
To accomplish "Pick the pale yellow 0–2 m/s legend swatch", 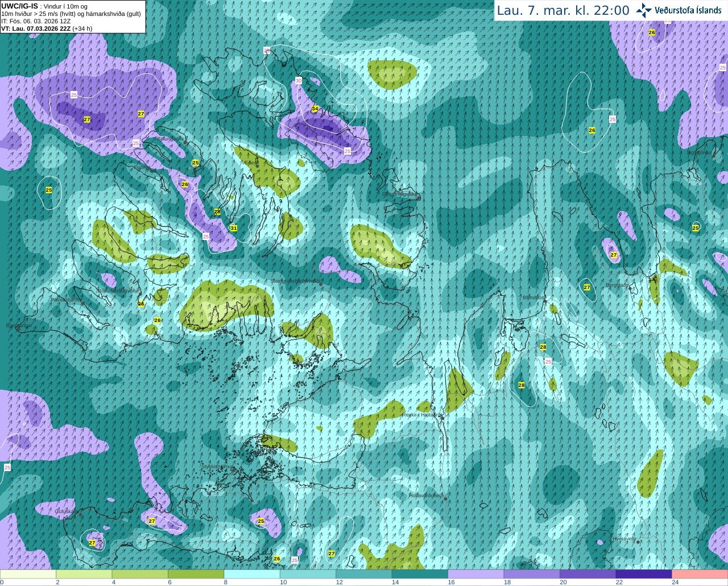I will coord(28,574).
